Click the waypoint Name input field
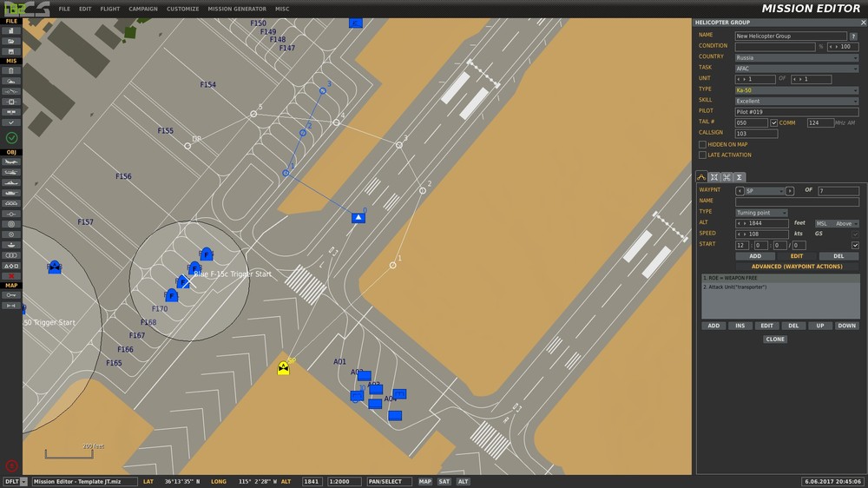 click(797, 201)
